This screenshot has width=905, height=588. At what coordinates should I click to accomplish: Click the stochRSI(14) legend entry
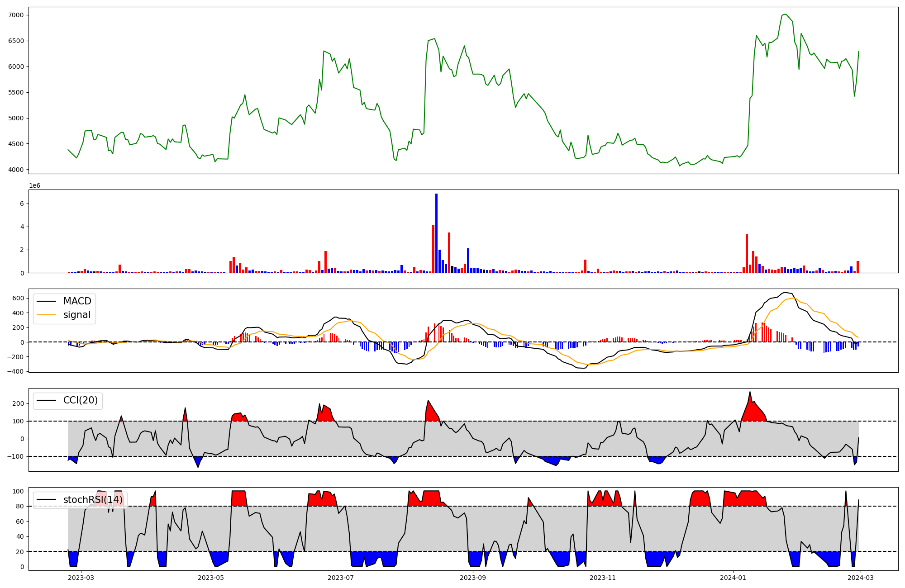point(92,500)
